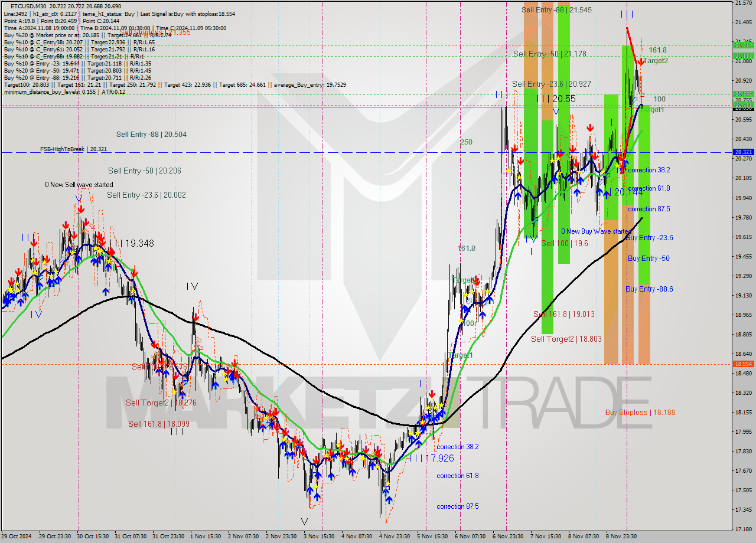Click the 21.570 price axis value
Viewport: 756px width, 543px height.
(743, 3)
